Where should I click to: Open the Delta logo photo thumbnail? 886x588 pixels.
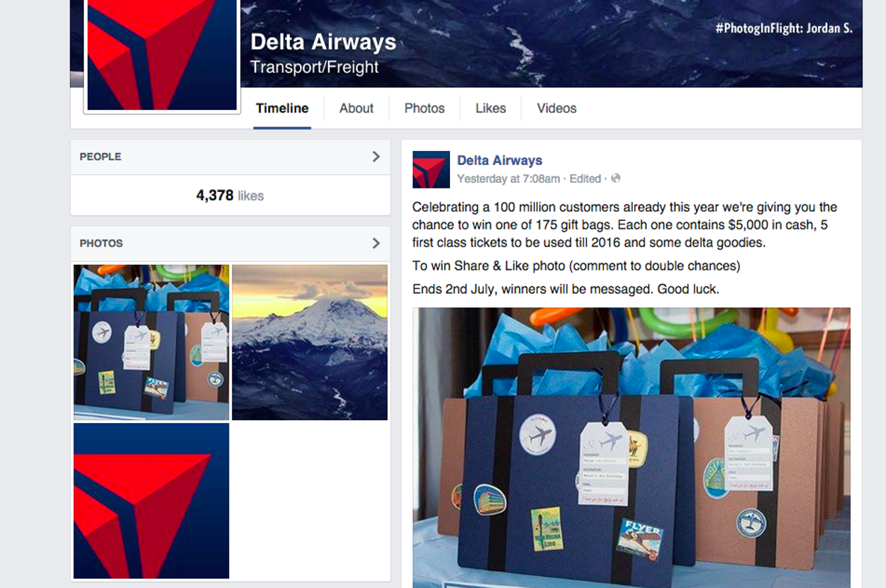point(152,501)
